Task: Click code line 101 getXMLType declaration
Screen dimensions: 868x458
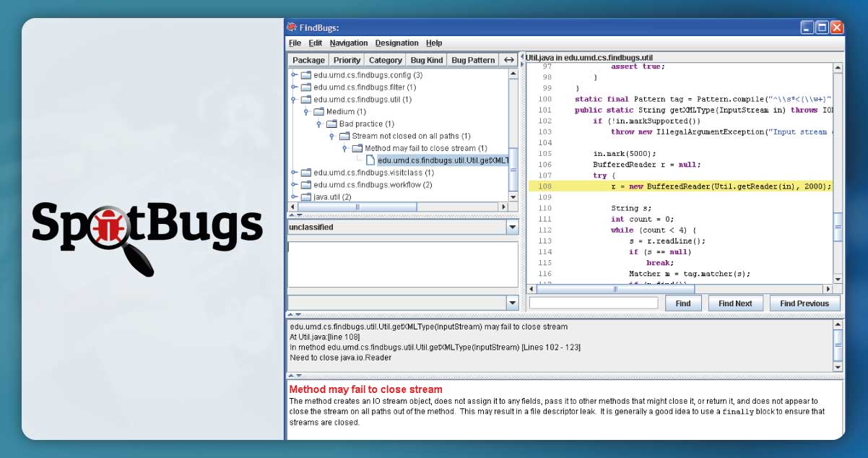Action: [703, 111]
